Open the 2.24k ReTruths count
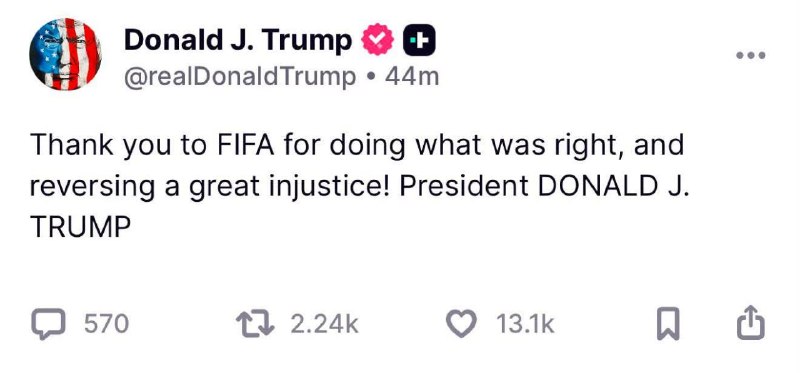The width and height of the screenshot is (800, 373). pyautogui.click(x=324, y=325)
